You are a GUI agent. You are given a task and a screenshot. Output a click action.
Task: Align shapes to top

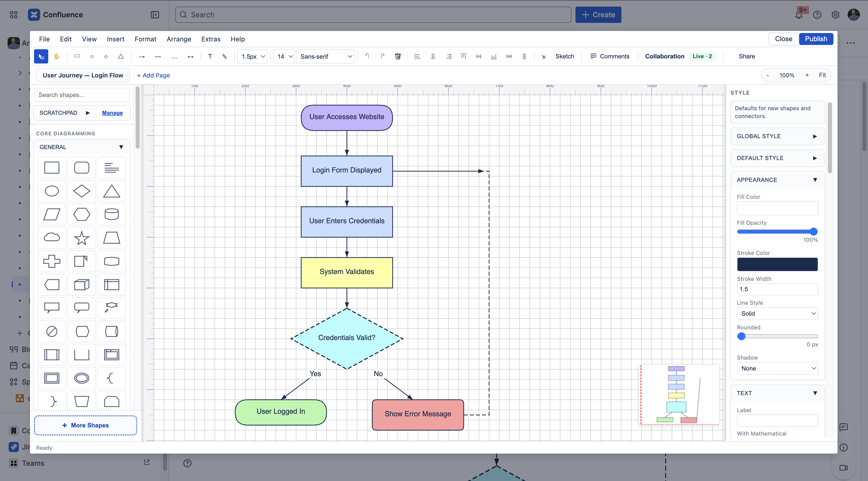click(463, 56)
